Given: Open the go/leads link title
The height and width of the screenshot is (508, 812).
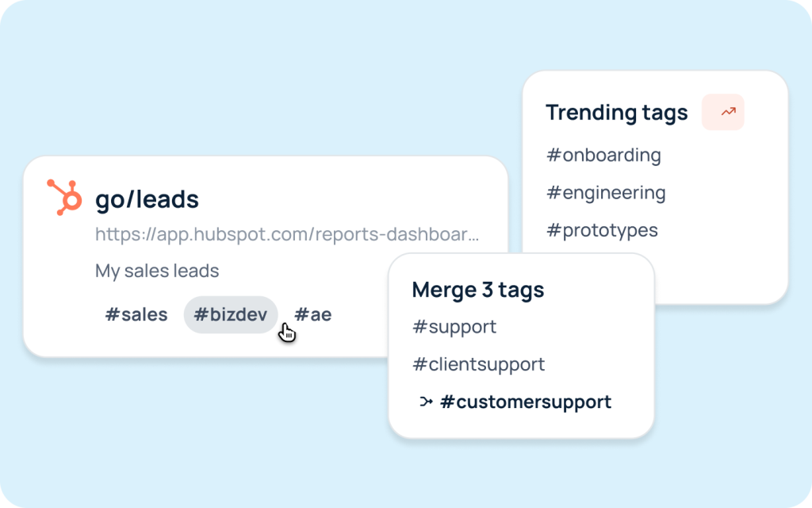Looking at the screenshot, I should click(147, 199).
